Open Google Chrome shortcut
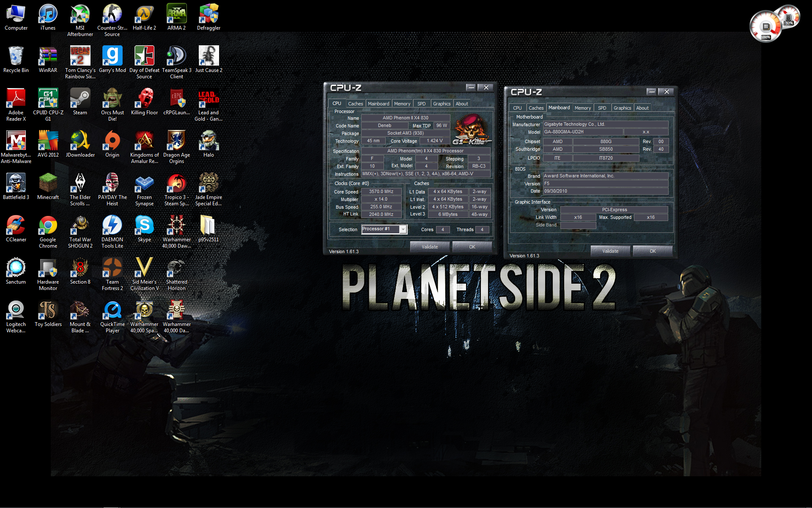 (x=48, y=232)
